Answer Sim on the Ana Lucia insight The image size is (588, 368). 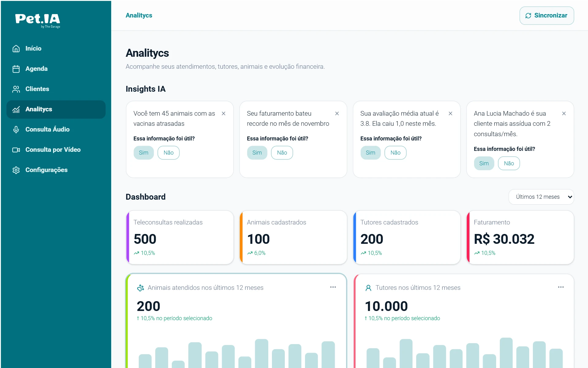(484, 163)
